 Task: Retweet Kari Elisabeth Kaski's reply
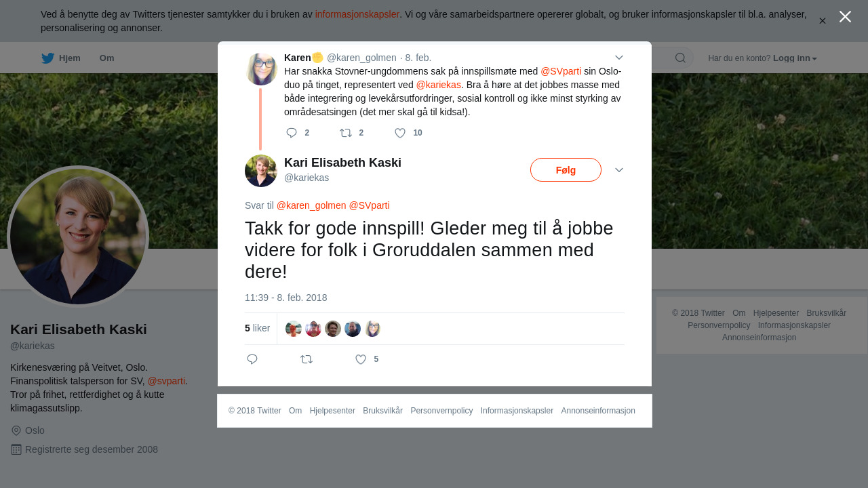(x=307, y=359)
